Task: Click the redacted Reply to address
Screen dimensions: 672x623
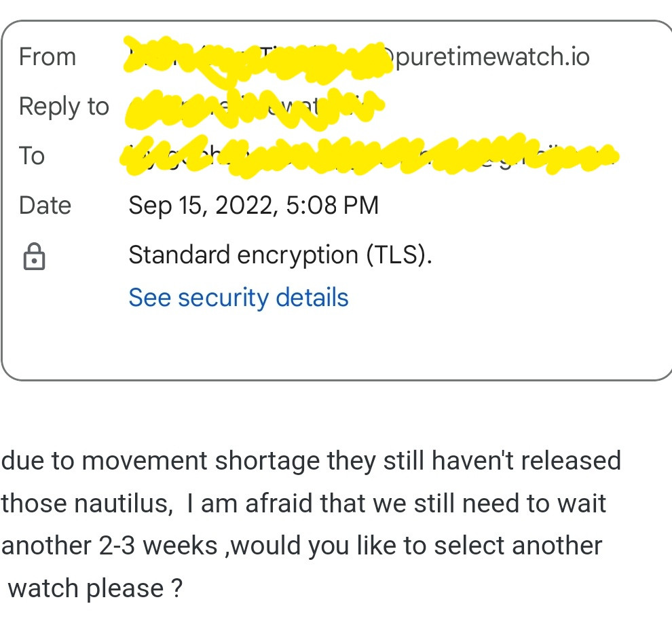Action: 255,108
